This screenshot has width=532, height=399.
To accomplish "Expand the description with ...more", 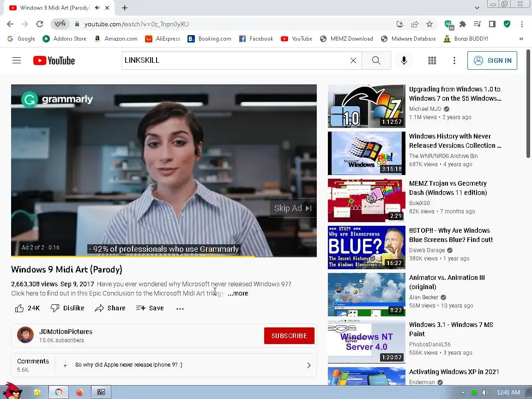I will tap(238, 293).
